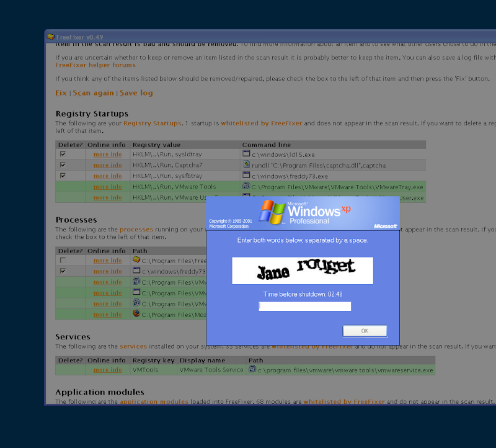Screen dimensions: 496x448
Task: Uncheck delete box for sysfbtray startup
Action: click(63, 176)
